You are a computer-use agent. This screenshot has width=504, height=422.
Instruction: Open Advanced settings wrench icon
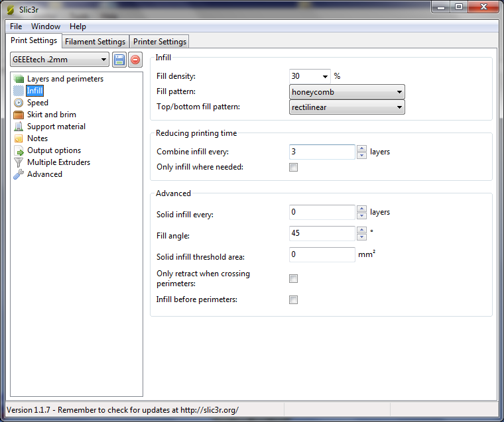(19, 174)
